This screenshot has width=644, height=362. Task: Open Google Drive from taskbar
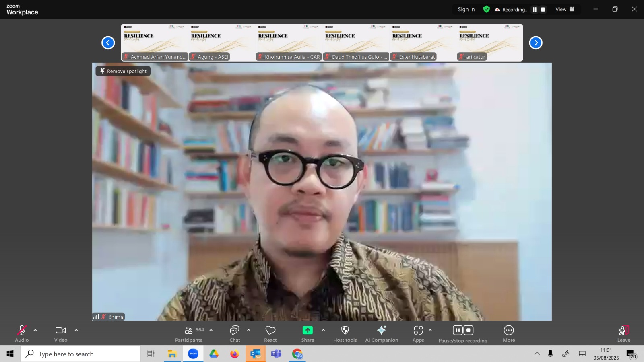coord(214,354)
